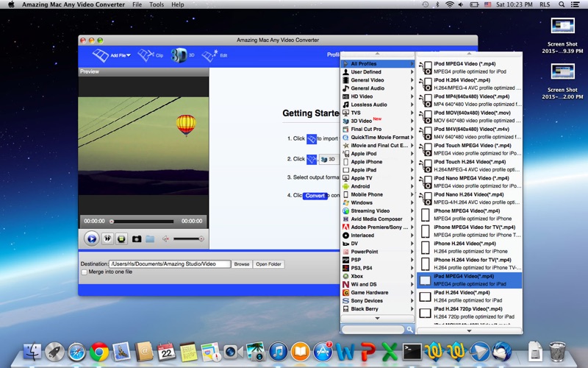This screenshot has height=368, width=588.
Task: Launch Finder from the Dock
Action: (x=32, y=353)
